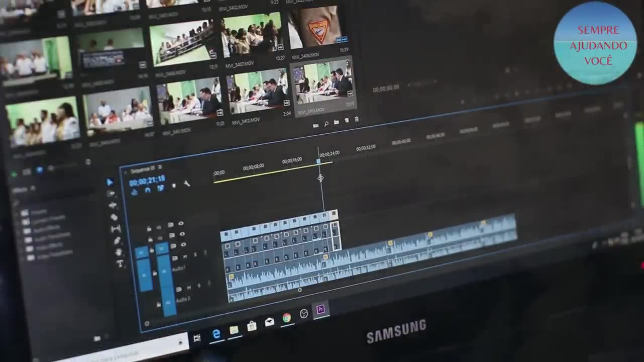Select yellow marker at audio clip start

point(231,277)
